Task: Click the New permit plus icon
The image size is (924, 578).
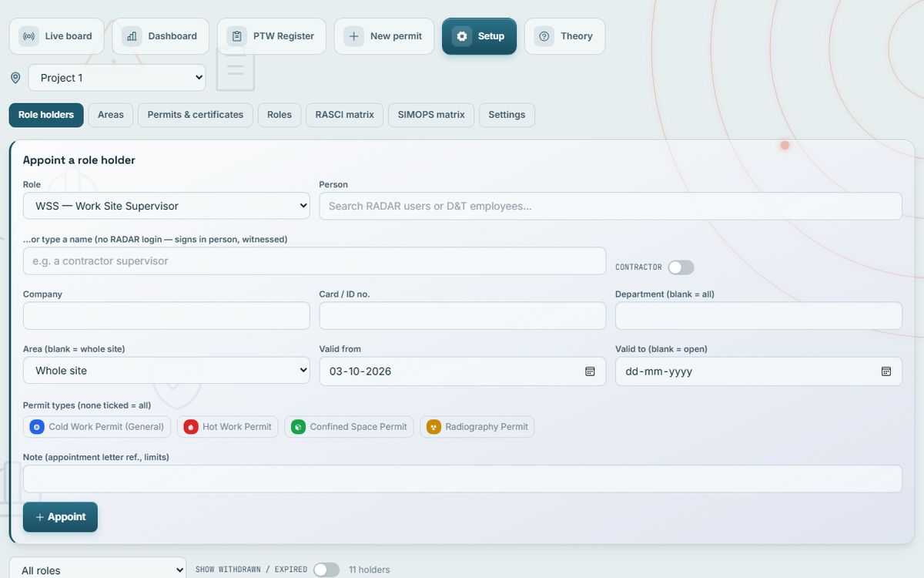Action: click(x=353, y=36)
